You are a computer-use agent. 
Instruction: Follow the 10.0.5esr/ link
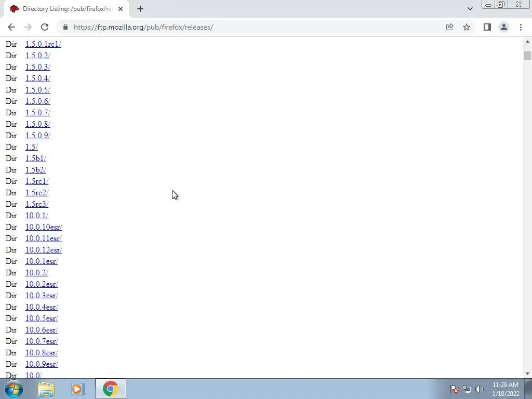click(x=42, y=318)
